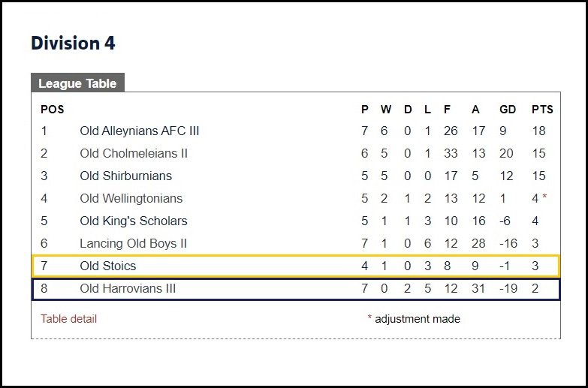Open Old Alleynians AFC III team link
Image resolution: width=588 pixels, height=388 pixels.
[x=140, y=131]
